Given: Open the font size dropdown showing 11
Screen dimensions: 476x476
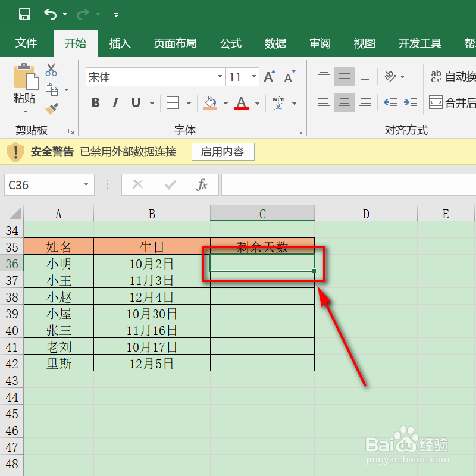Looking at the screenshot, I should 253,77.
